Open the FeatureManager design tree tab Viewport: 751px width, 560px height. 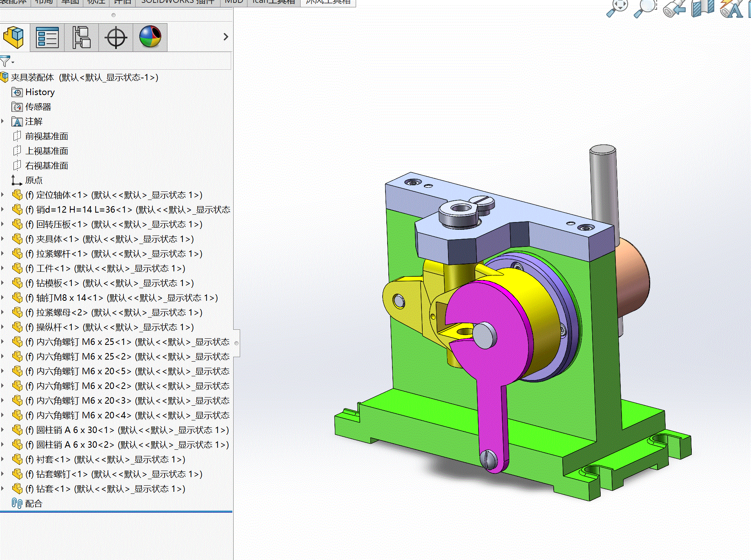coord(13,37)
